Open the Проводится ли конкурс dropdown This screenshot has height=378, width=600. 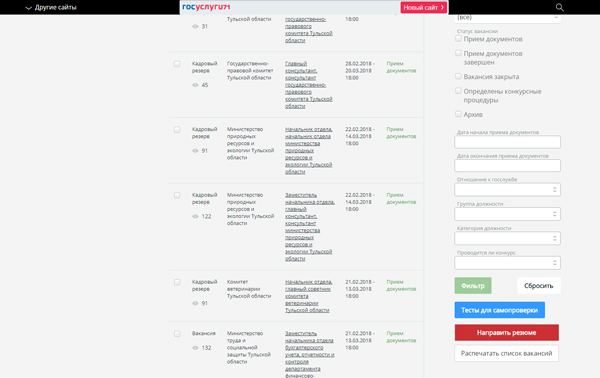point(507,263)
